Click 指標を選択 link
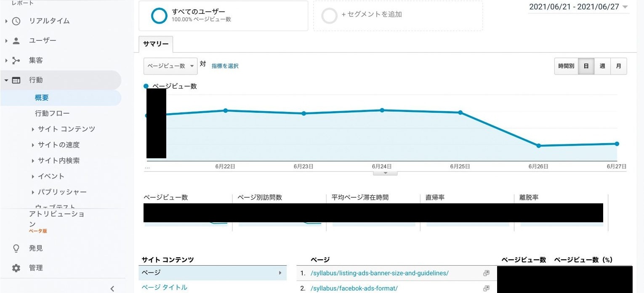The image size is (644, 293). [225, 66]
